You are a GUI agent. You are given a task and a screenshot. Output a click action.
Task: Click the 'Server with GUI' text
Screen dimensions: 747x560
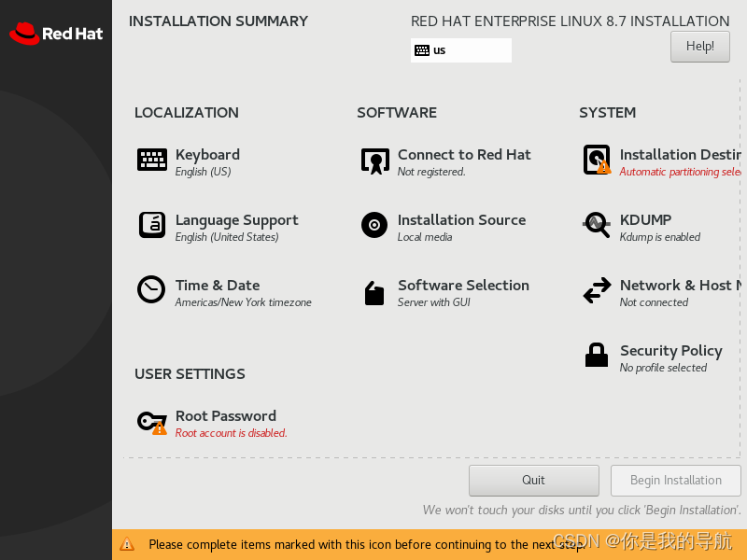click(x=434, y=302)
